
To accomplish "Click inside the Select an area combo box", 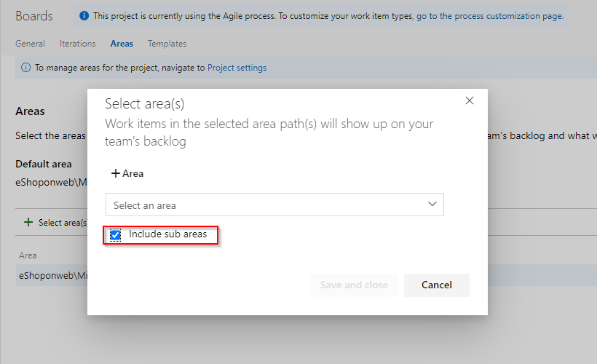I will click(x=274, y=205).
